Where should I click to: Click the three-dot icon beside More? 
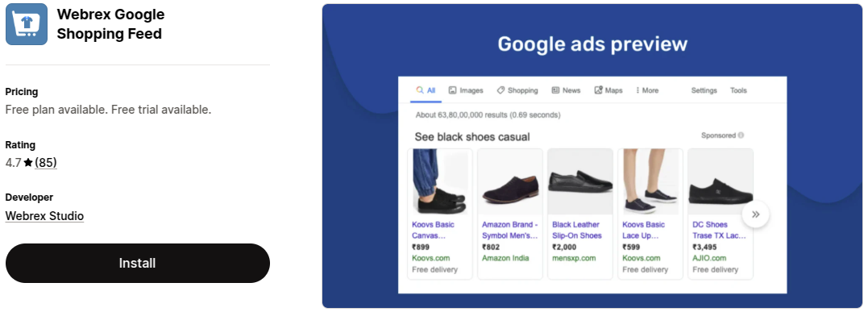(x=638, y=90)
